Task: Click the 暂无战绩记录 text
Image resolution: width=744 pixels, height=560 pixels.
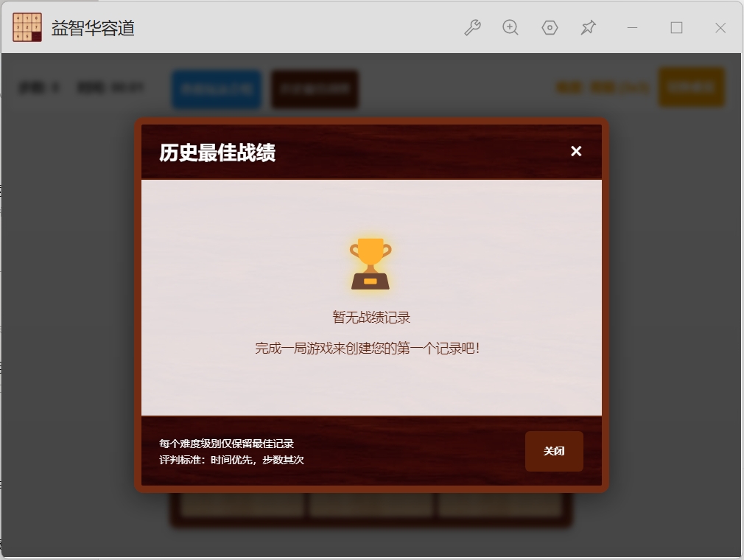Action: pyautogui.click(x=371, y=317)
